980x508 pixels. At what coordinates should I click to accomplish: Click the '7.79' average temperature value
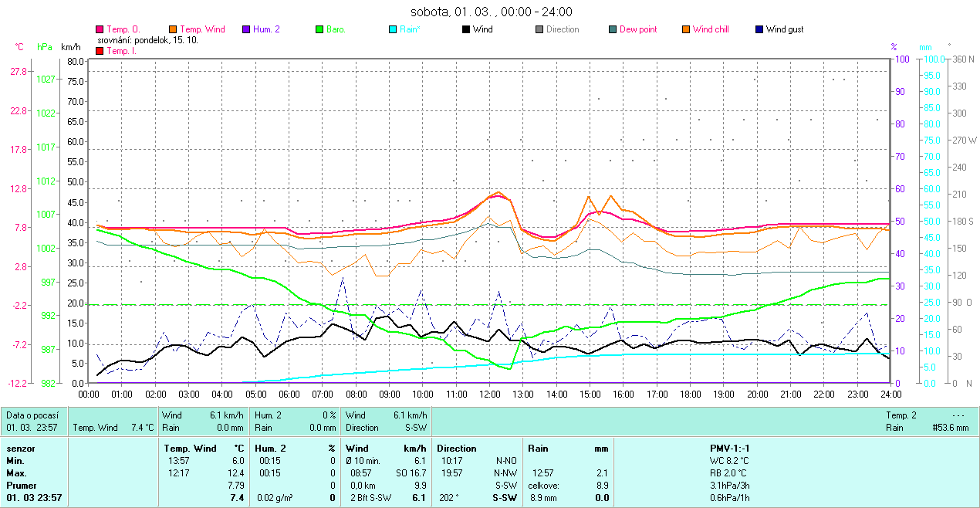point(236,486)
